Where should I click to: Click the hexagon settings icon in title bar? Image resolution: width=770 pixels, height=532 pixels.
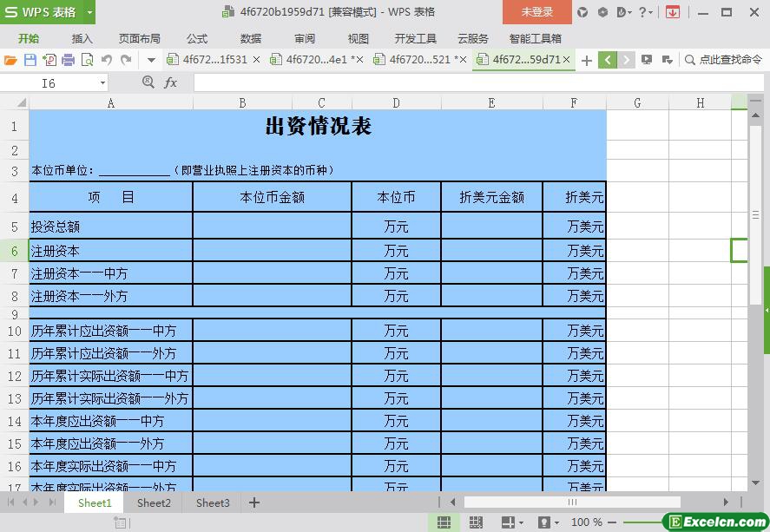click(x=602, y=12)
